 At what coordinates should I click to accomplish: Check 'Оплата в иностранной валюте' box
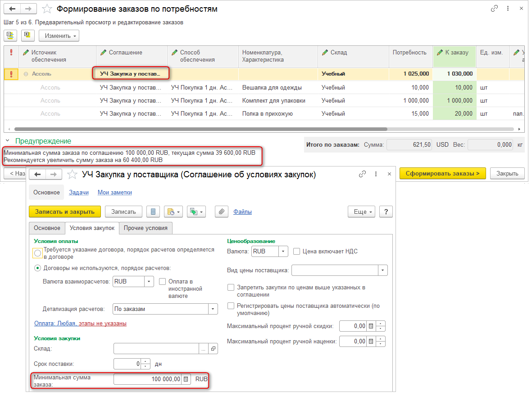[162, 282]
